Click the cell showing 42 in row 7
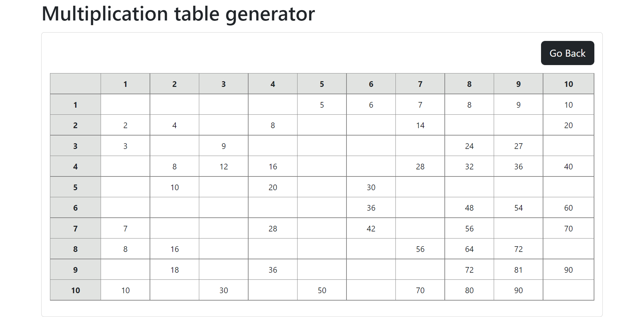The height and width of the screenshot is (317, 644). (x=371, y=228)
